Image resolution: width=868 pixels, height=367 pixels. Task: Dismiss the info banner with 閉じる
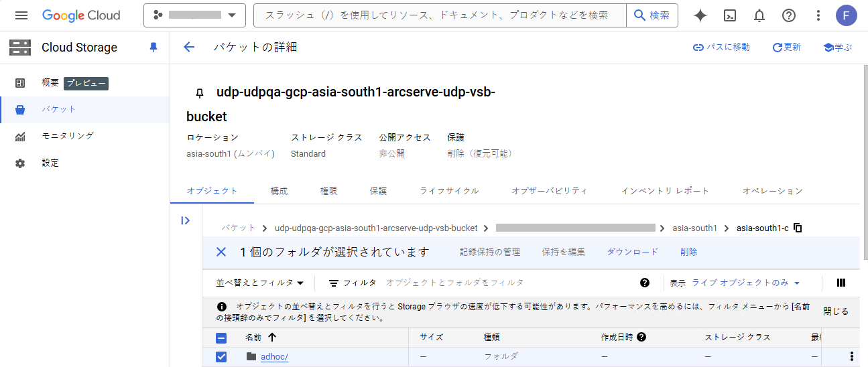(835, 311)
